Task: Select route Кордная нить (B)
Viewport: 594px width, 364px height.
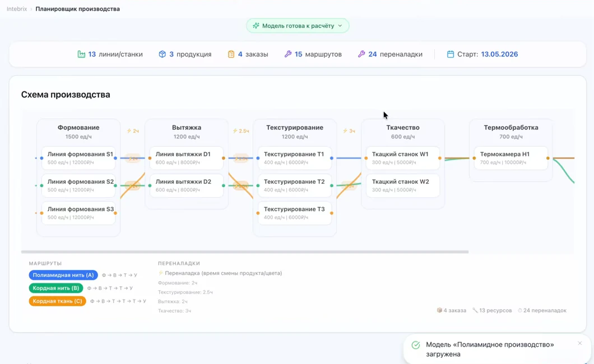Action: click(55, 288)
